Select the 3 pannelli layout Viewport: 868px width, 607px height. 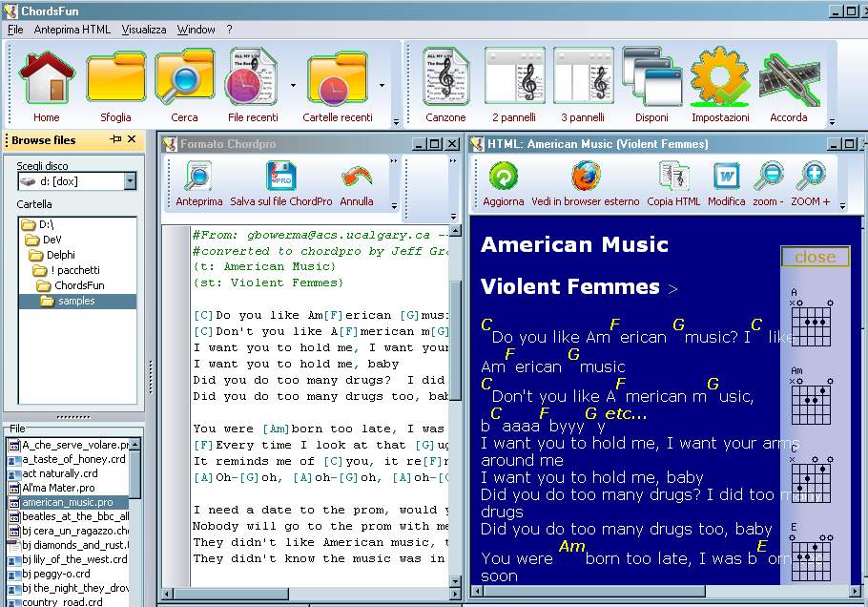pos(583,77)
